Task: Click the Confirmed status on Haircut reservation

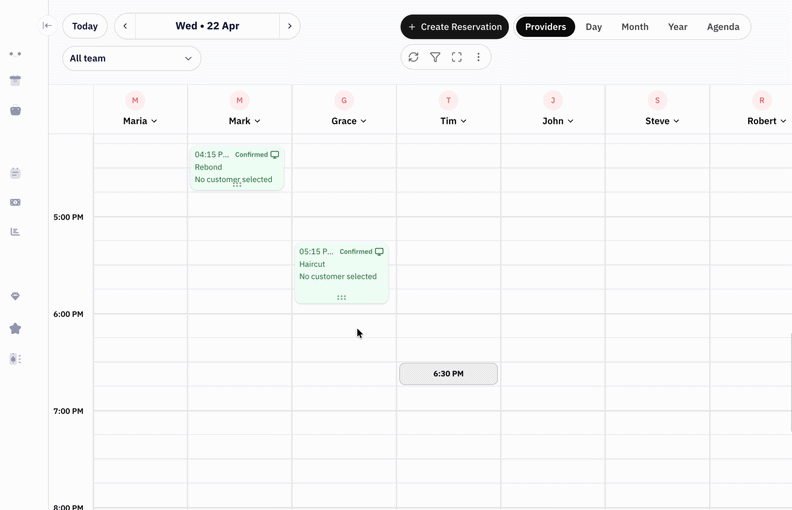Action: pyautogui.click(x=356, y=252)
